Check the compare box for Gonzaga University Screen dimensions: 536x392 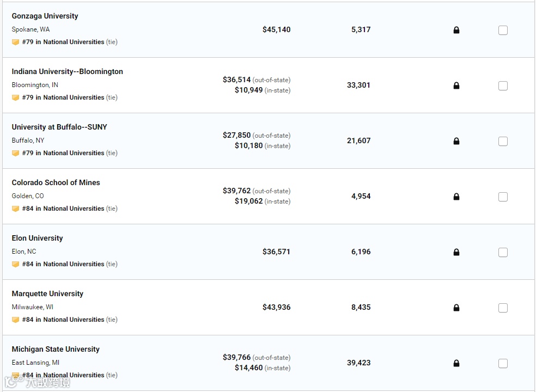(x=503, y=30)
